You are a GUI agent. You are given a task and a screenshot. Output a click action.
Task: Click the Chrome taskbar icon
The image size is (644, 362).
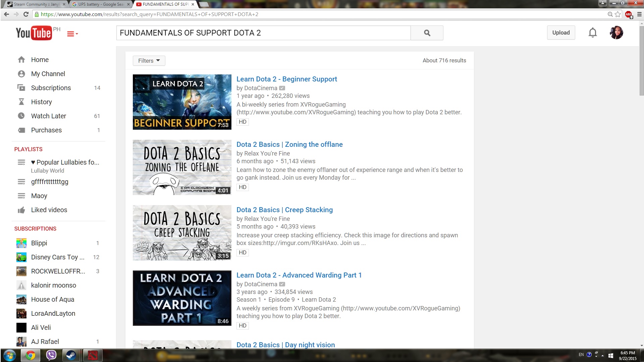click(x=30, y=355)
